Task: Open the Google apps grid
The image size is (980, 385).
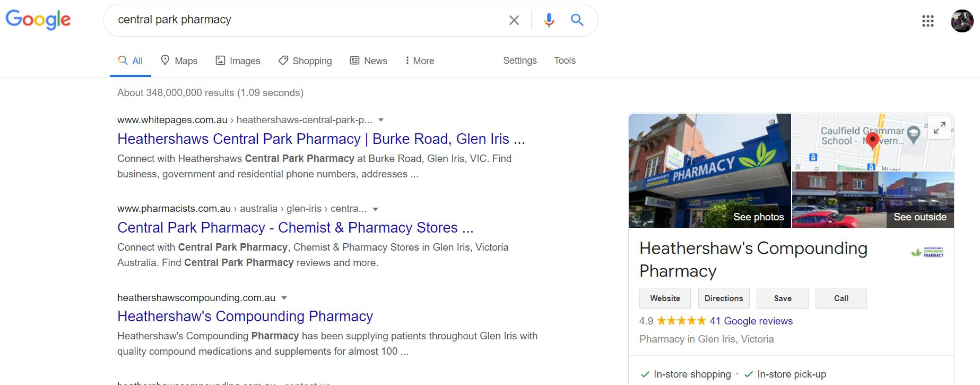Action: coord(927,21)
